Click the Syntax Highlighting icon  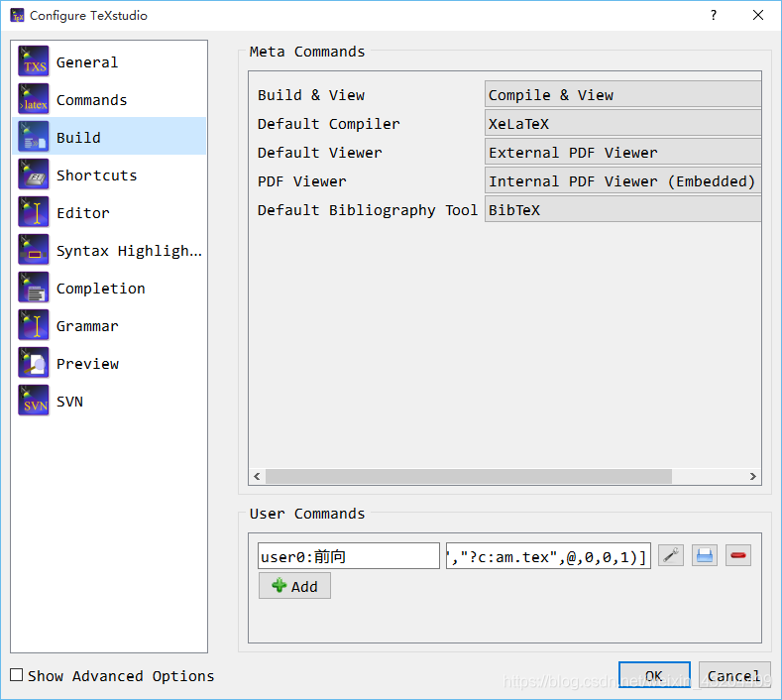tap(34, 250)
